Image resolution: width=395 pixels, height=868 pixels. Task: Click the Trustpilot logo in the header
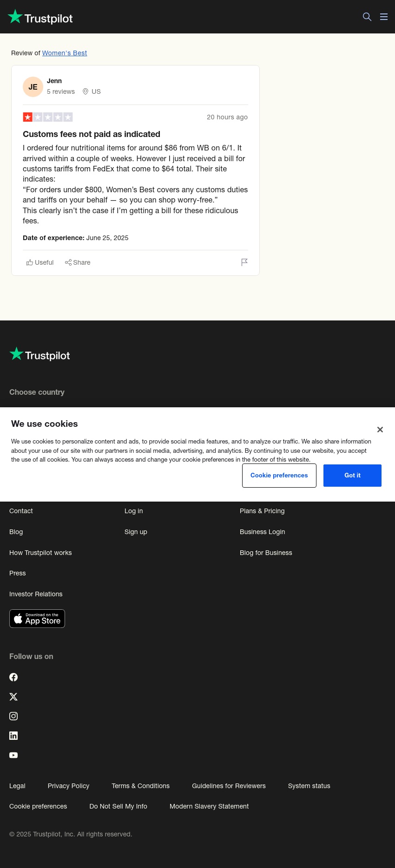click(40, 17)
